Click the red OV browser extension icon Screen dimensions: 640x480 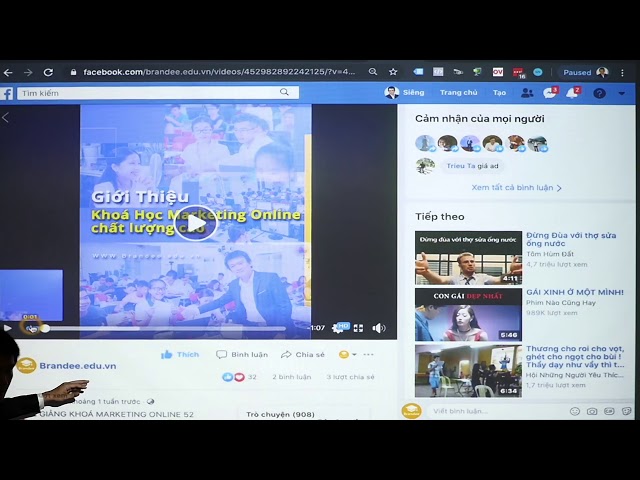pos(498,72)
